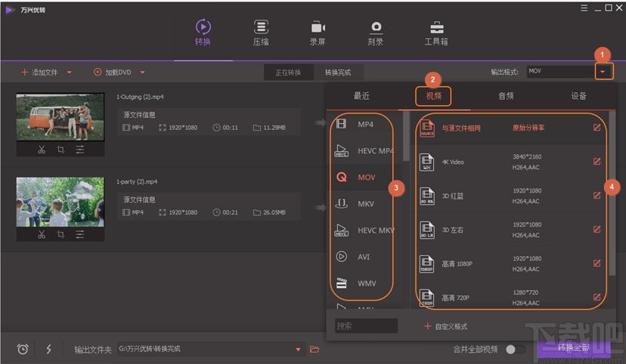This screenshot has width=626, height=364.
Task: Click the format list scrollbar
Action: click(406, 135)
